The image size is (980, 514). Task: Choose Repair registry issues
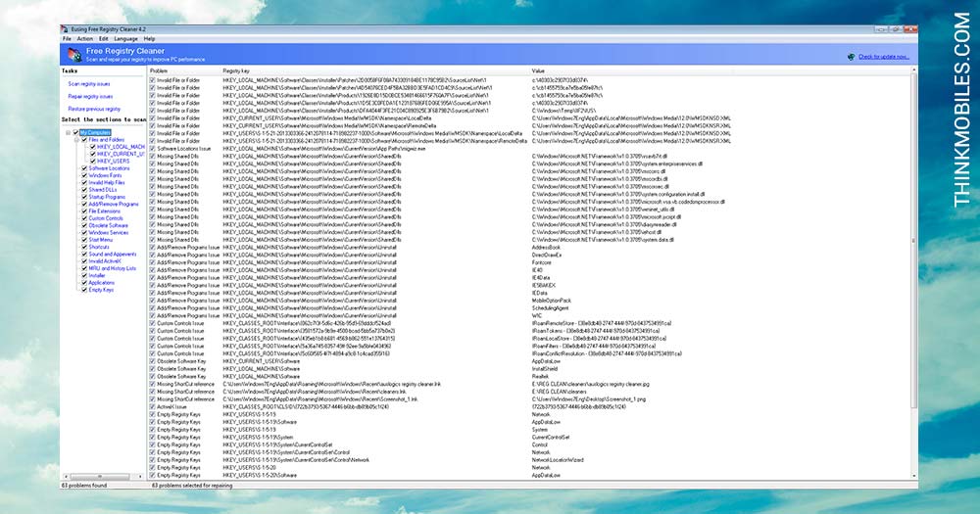point(90,96)
